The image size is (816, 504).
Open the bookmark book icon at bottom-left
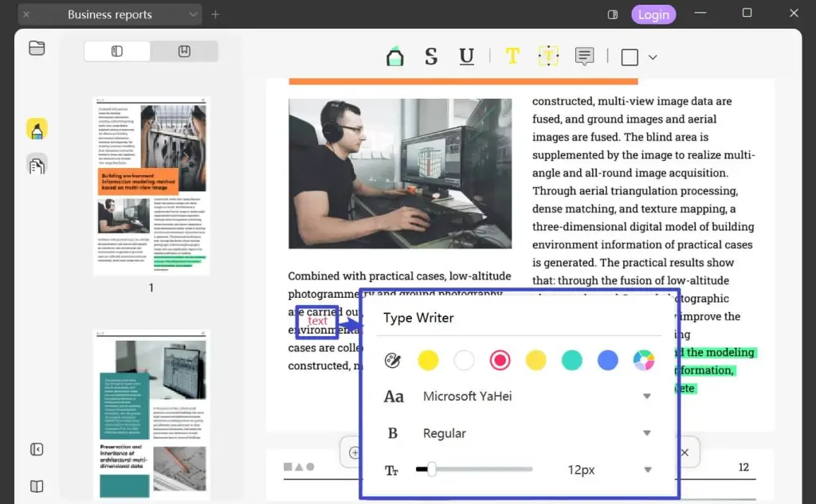tap(37, 486)
